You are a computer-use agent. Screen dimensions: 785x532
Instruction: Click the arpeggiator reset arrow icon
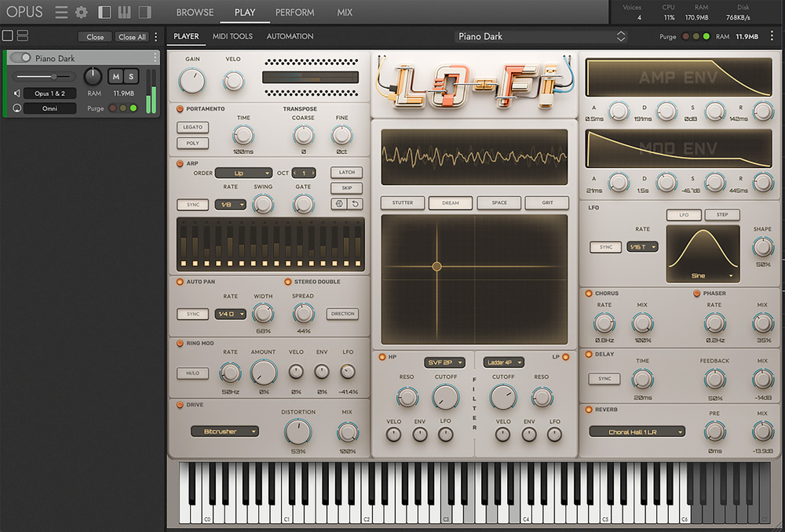point(355,204)
